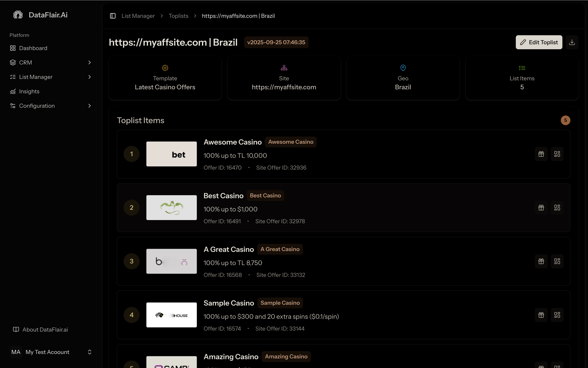
Task: Click the Edit Toplist button
Action: point(539,42)
